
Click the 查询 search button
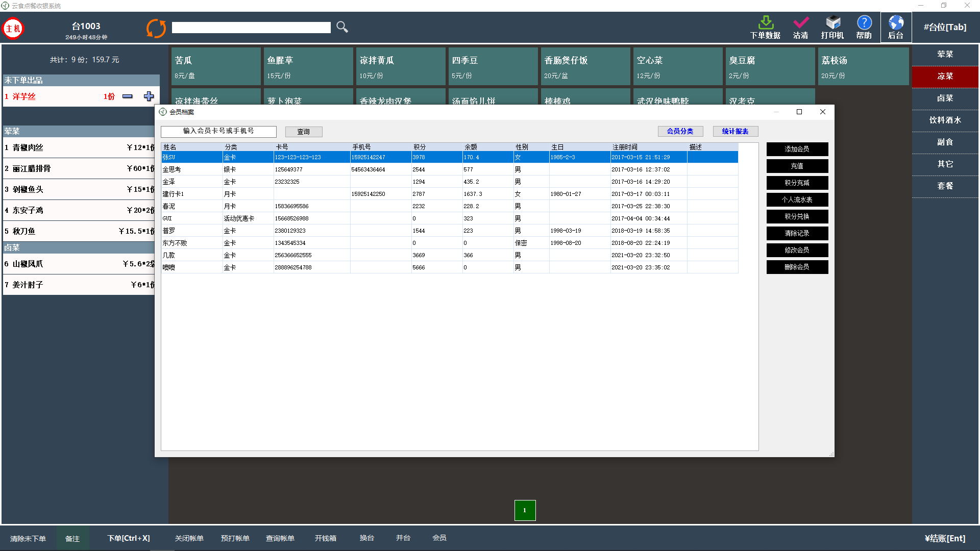pyautogui.click(x=304, y=132)
